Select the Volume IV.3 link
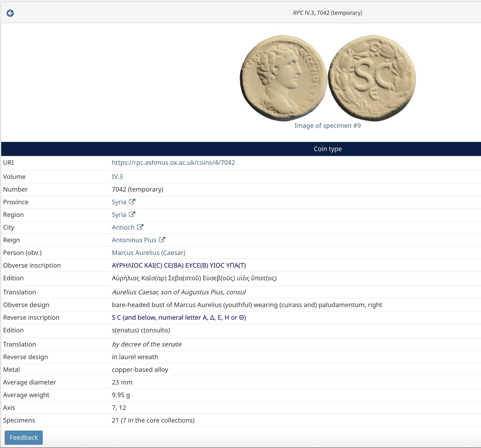 [x=117, y=177]
